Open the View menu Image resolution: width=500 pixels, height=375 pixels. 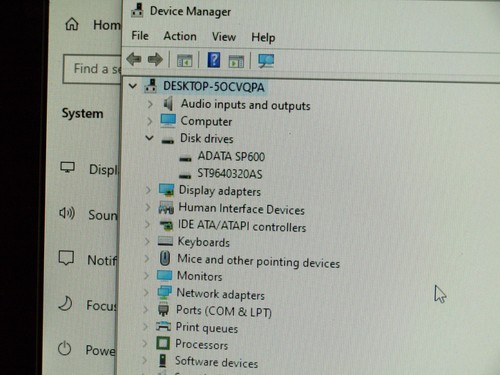click(x=224, y=37)
